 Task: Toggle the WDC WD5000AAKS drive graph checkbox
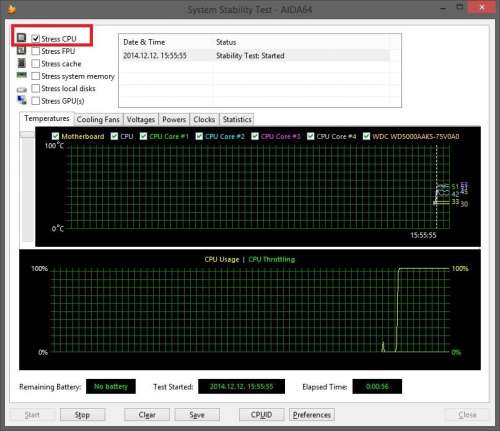366,136
